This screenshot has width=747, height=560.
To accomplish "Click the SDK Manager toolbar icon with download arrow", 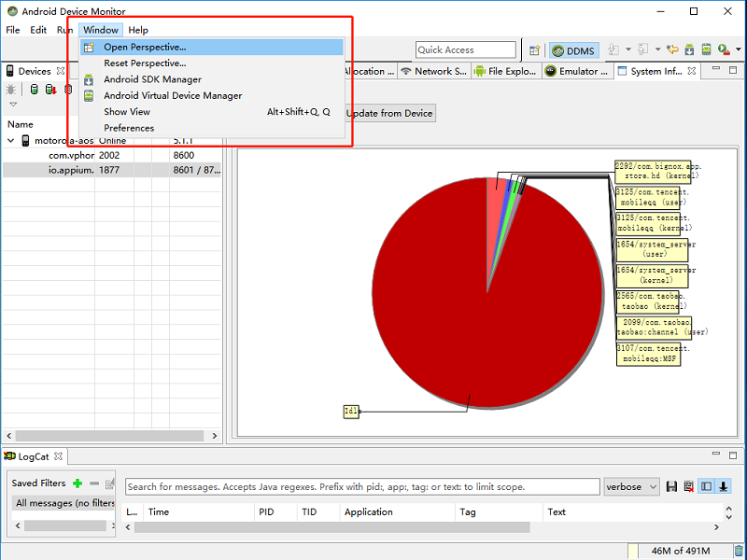I will tap(689, 49).
